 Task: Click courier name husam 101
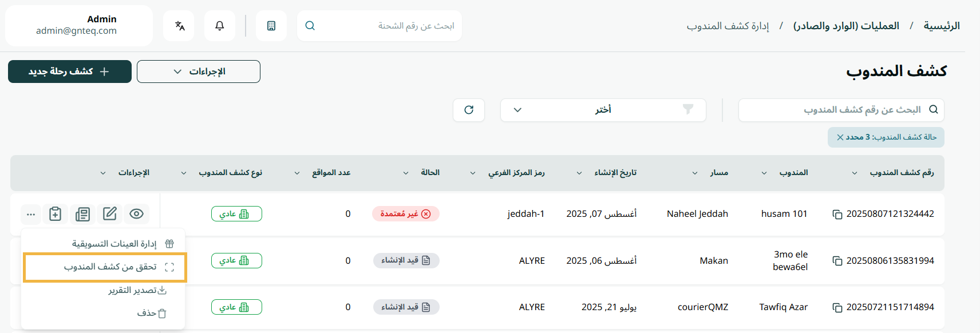point(784,214)
